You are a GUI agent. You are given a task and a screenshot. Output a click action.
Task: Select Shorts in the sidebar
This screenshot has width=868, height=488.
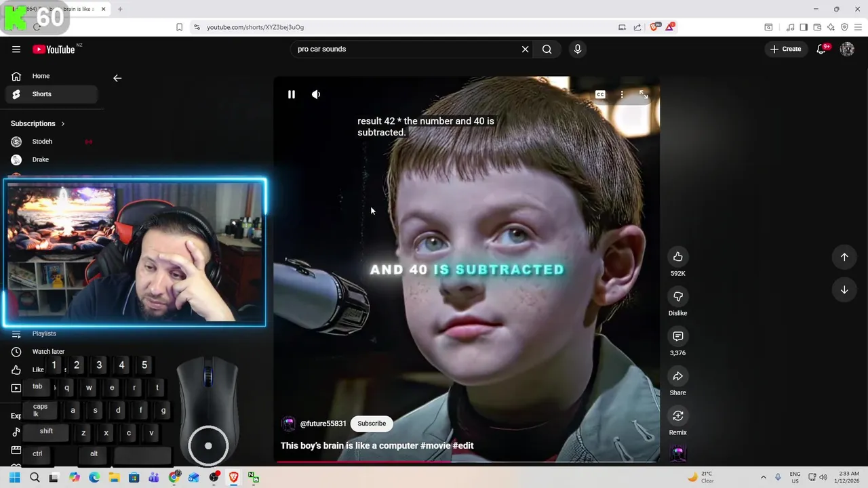coord(53,94)
